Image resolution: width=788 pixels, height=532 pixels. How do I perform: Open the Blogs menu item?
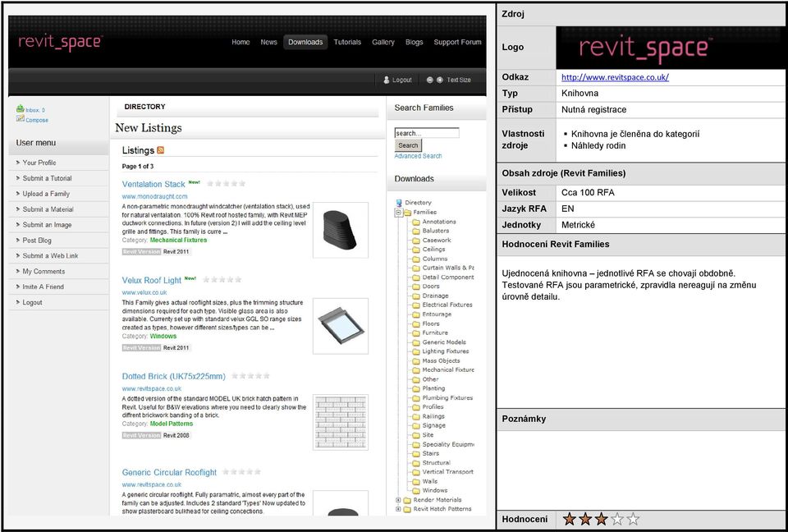click(x=414, y=42)
